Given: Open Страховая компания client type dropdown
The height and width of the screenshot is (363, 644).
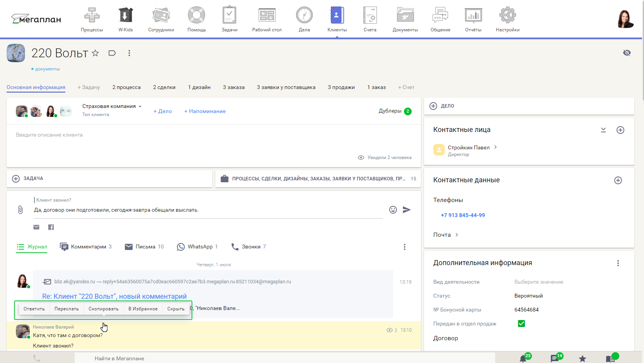Looking at the screenshot, I should [x=112, y=106].
